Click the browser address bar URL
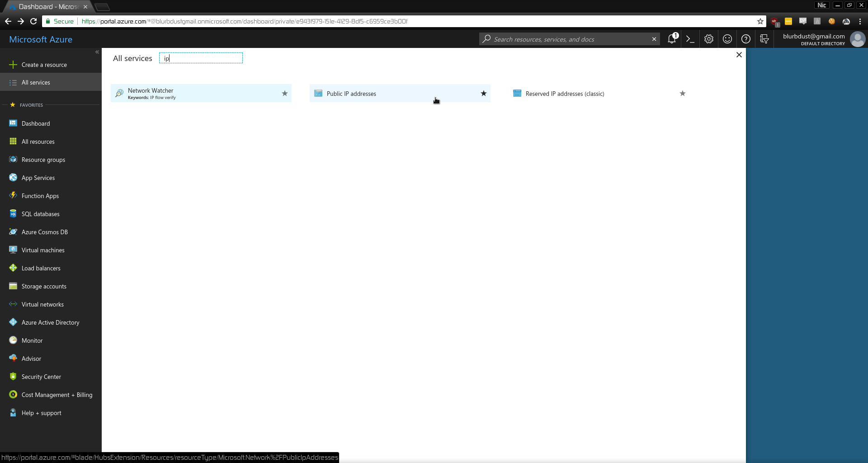 pyautogui.click(x=245, y=21)
